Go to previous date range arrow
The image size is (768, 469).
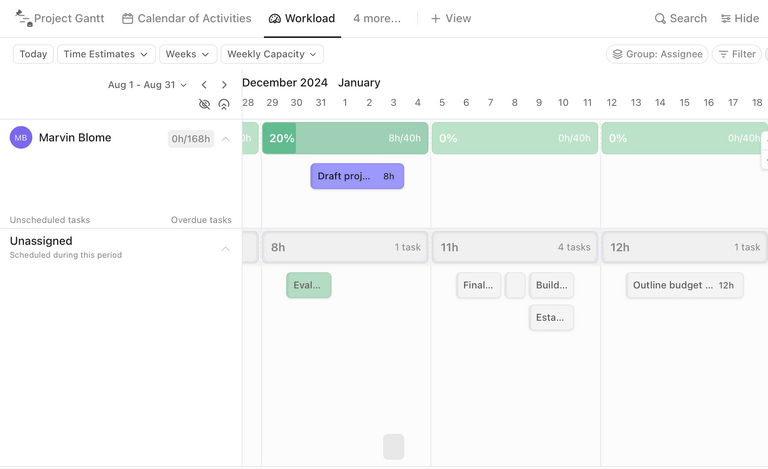coord(204,85)
